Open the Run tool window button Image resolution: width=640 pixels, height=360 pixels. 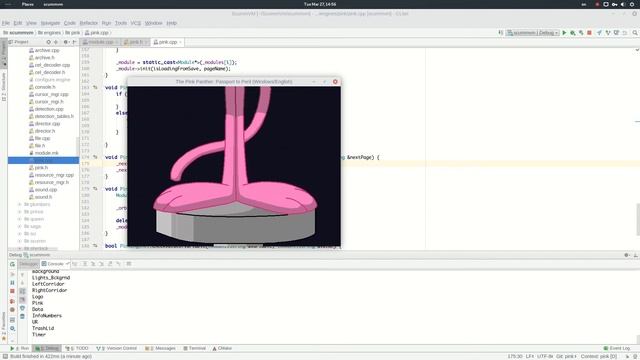20,348
